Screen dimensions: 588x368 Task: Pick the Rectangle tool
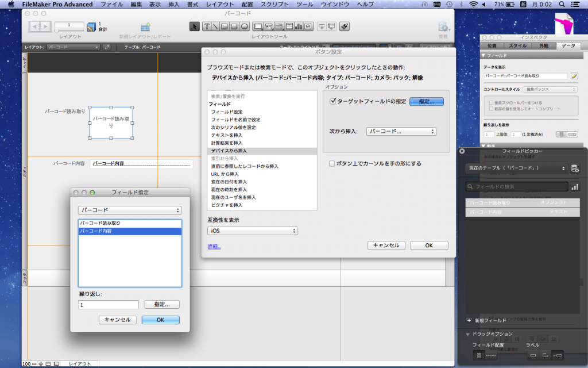point(224,26)
